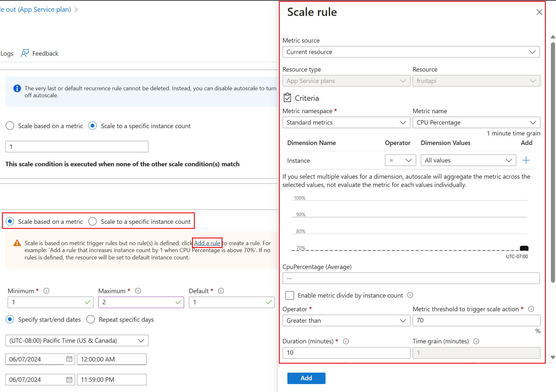Select Scale based on a metric in the second condition
This screenshot has height=392, width=556.
click(x=10, y=221)
